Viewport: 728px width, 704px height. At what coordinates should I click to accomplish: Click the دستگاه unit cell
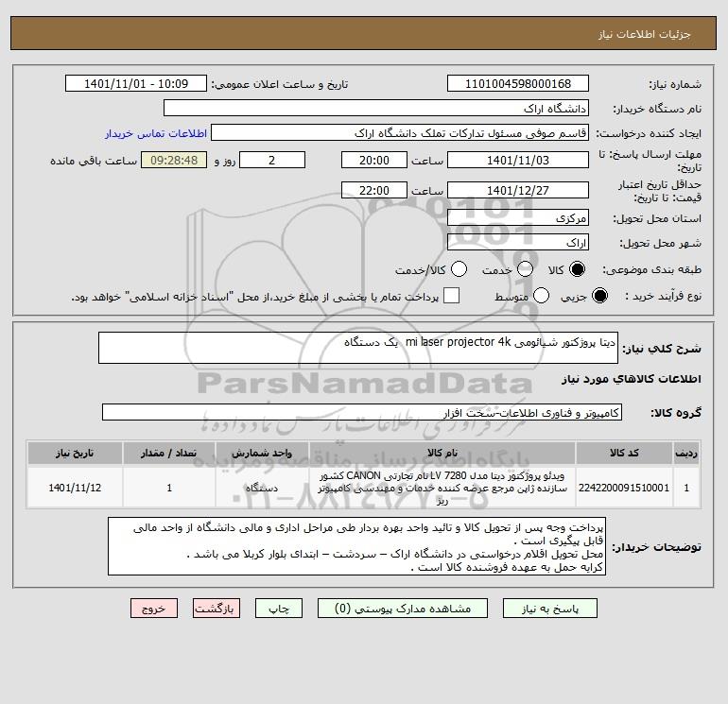tap(262, 488)
